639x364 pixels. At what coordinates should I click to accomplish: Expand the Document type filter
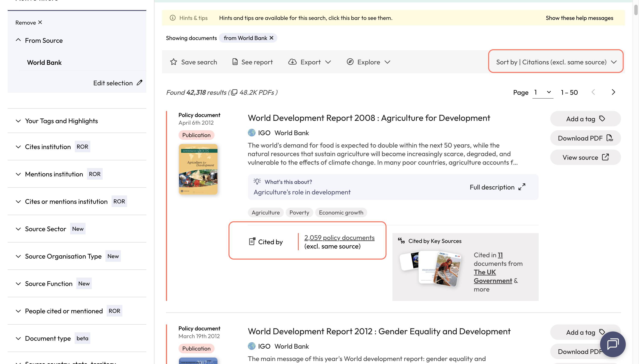[x=18, y=339]
